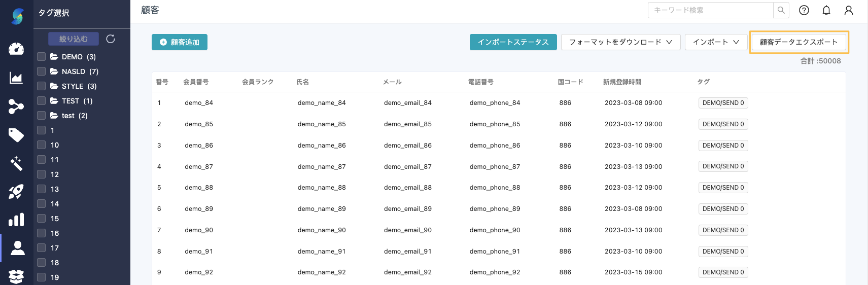The height and width of the screenshot is (285, 868).
Task: Open the bar chart reports icon
Action: 16,220
